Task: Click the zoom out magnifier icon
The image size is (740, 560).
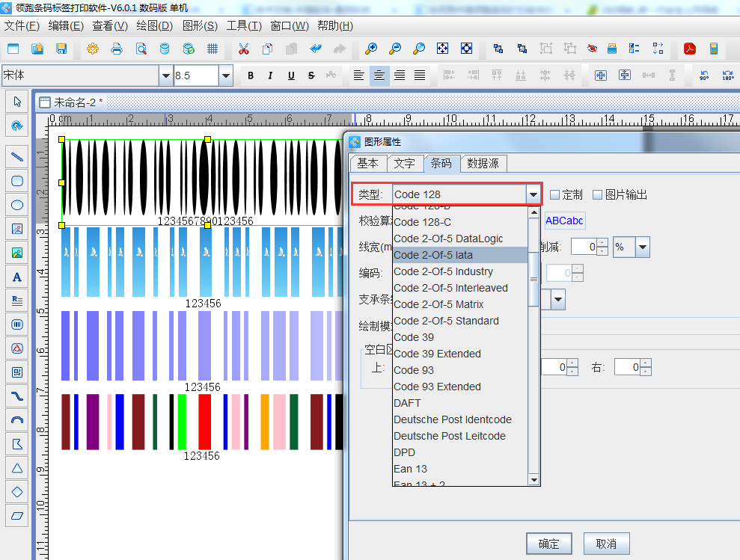Action: tap(395, 49)
